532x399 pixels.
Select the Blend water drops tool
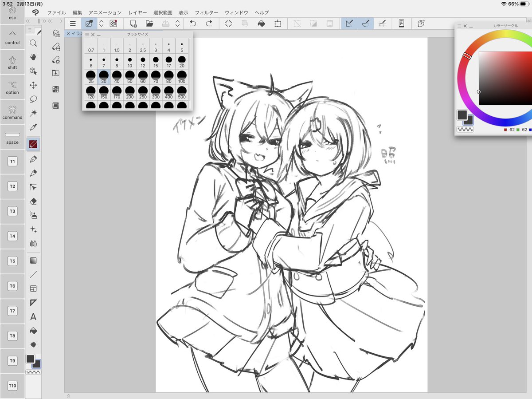point(33,243)
